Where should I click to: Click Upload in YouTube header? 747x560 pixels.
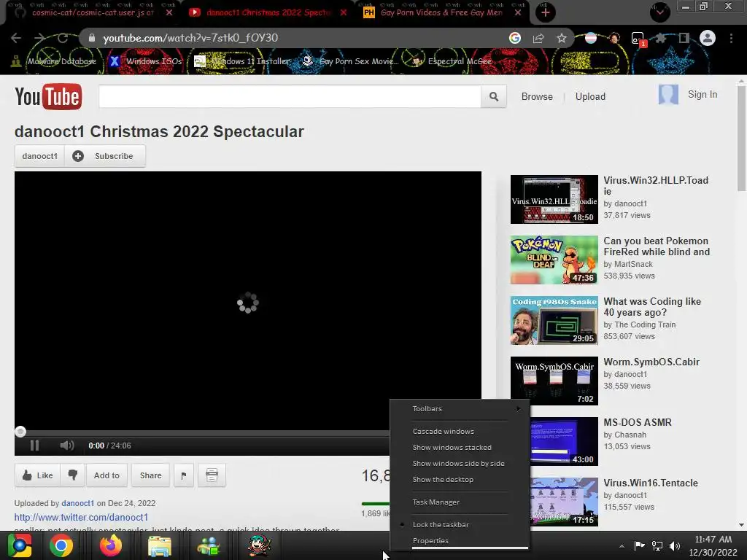[x=590, y=97]
